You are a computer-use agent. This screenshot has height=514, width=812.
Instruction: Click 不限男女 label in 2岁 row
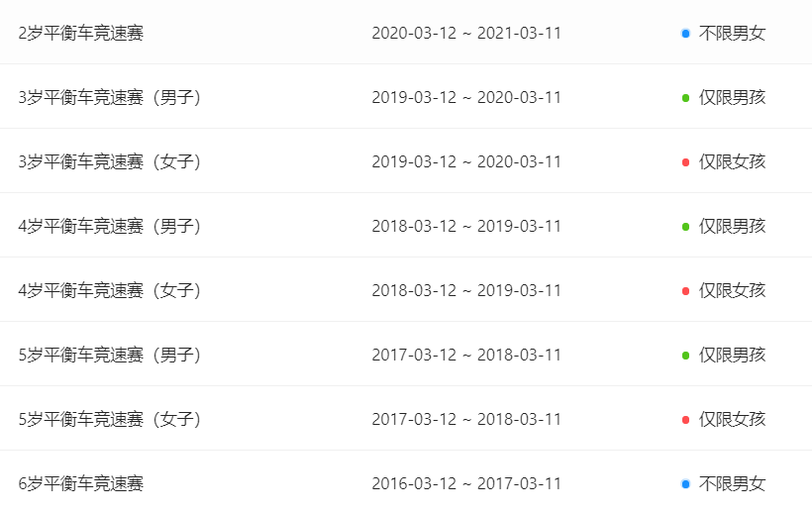(x=732, y=33)
